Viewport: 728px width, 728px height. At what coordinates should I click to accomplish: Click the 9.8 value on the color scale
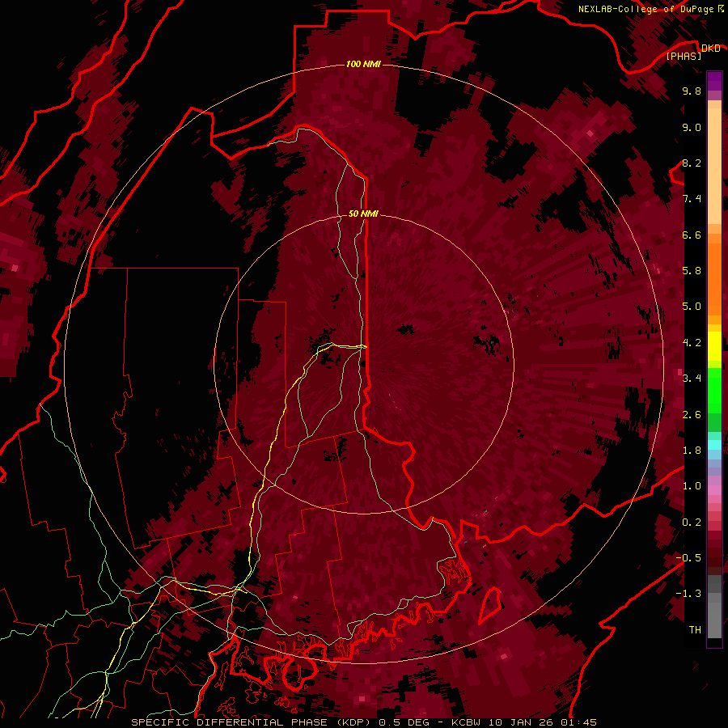(x=692, y=91)
